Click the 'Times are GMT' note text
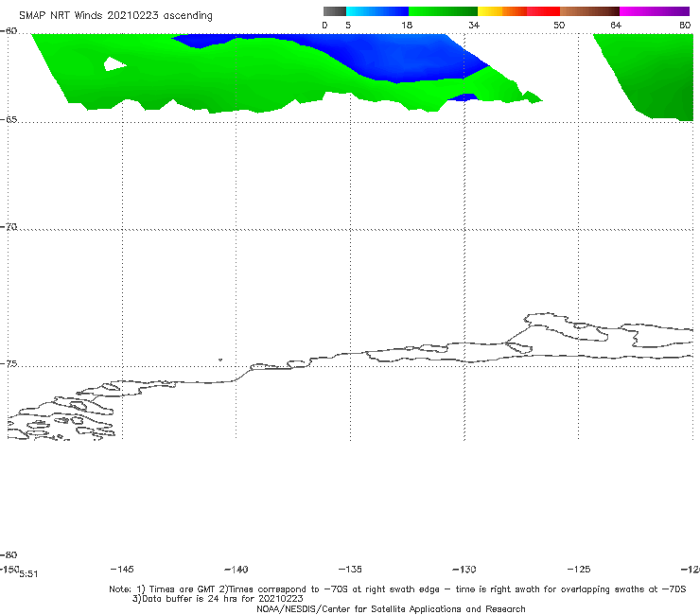 click(x=176, y=589)
